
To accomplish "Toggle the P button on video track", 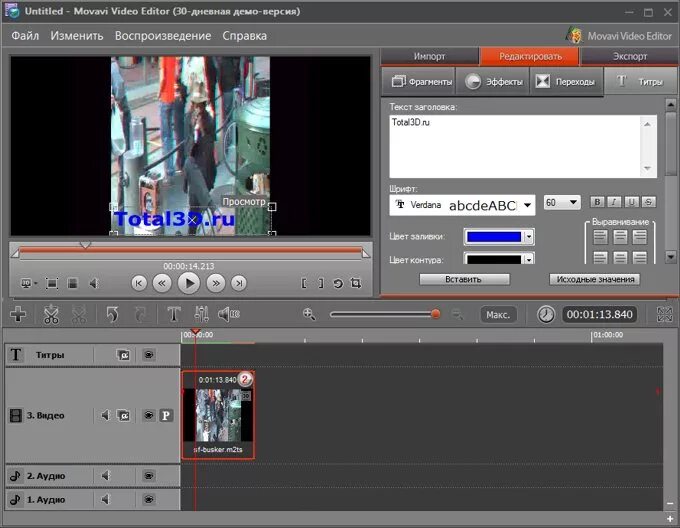I will tap(166, 415).
